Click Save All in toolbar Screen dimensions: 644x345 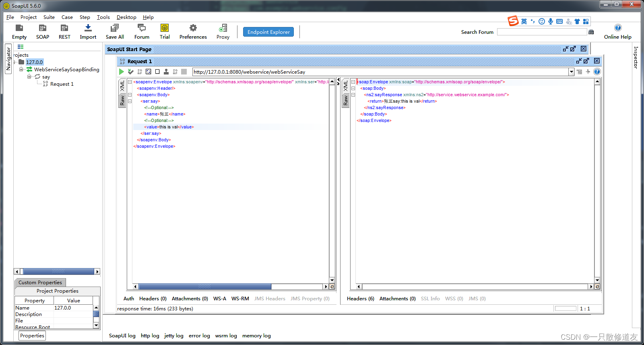pyautogui.click(x=115, y=28)
